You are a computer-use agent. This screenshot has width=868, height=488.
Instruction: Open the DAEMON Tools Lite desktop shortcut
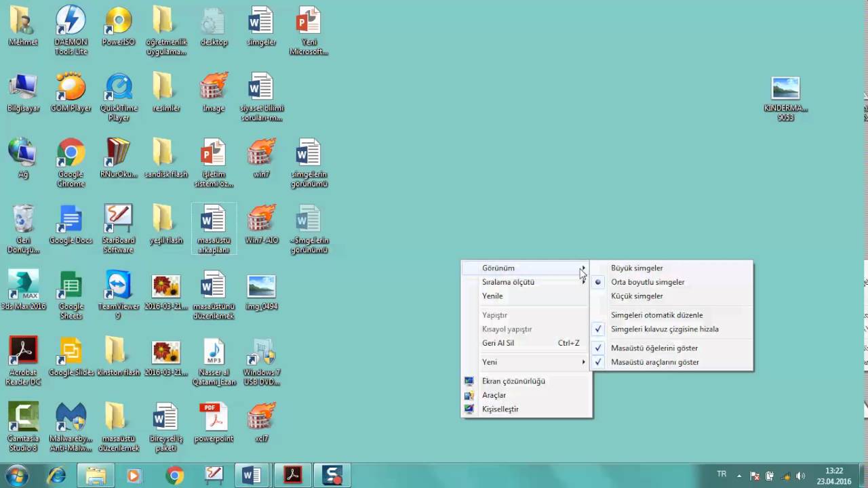point(71,30)
